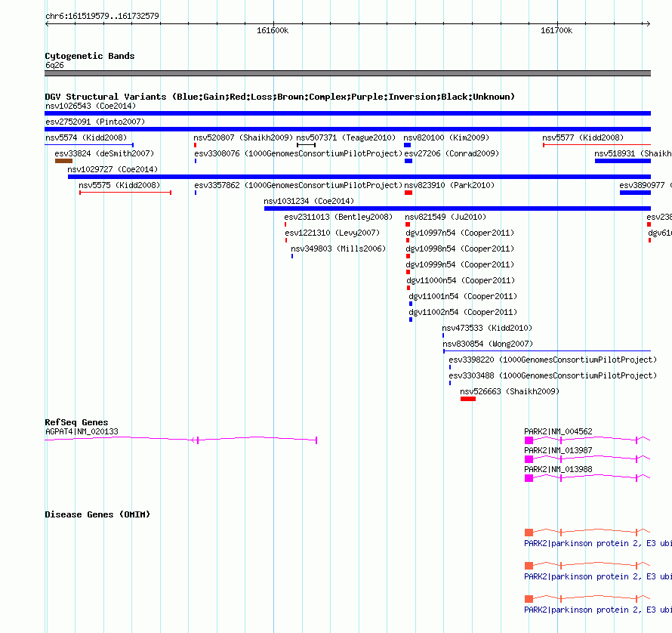
Task: Select dgv10997n54 (Cooper2011) label
Action: (461, 233)
